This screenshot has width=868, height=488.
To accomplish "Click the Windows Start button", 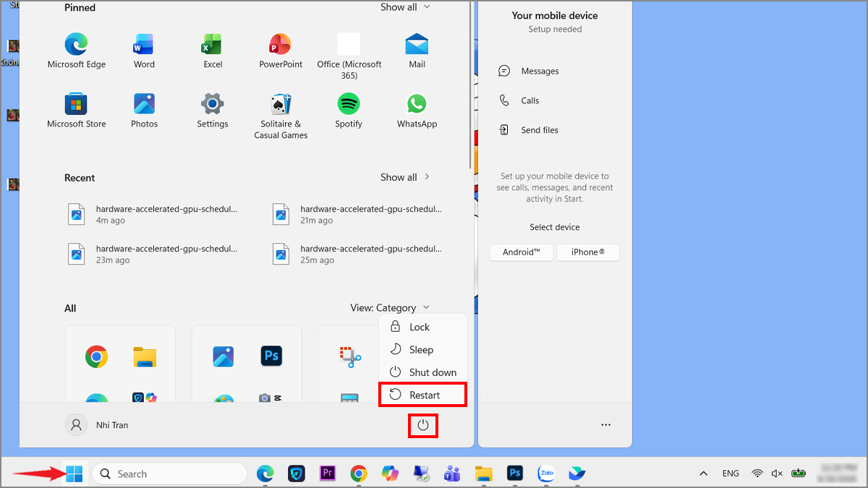I will pos(74,474).
